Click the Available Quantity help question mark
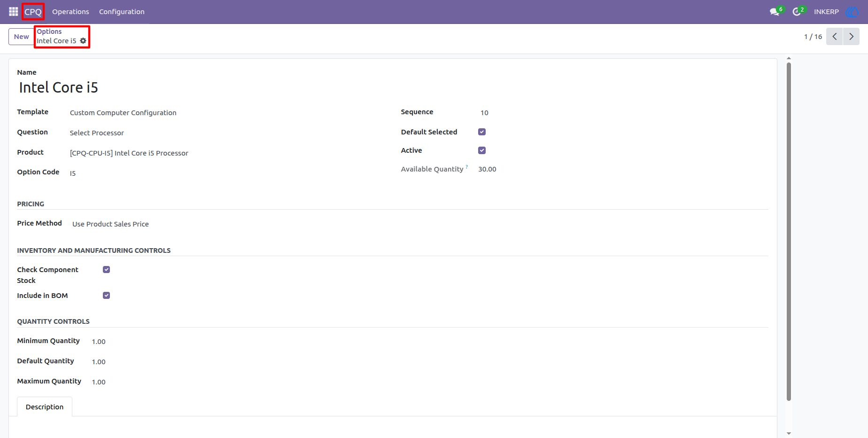The height and width of the screenshot is (438, 868). point(466,167)
